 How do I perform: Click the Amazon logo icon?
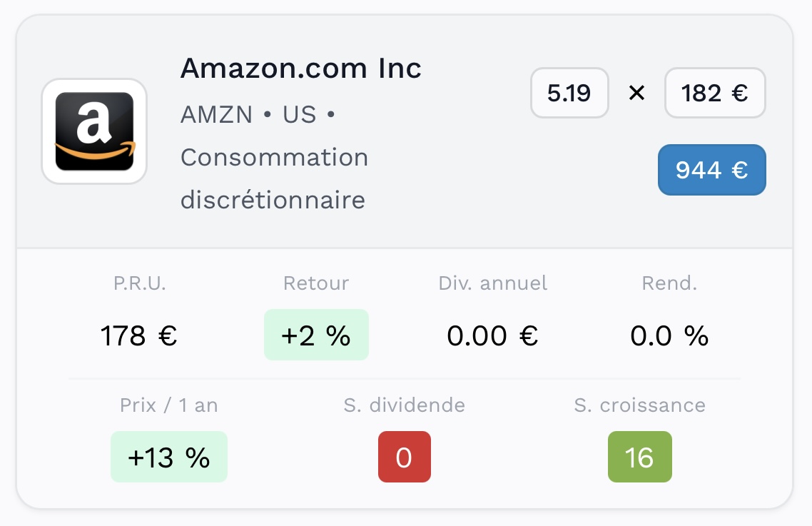click(x=94, y=131)
